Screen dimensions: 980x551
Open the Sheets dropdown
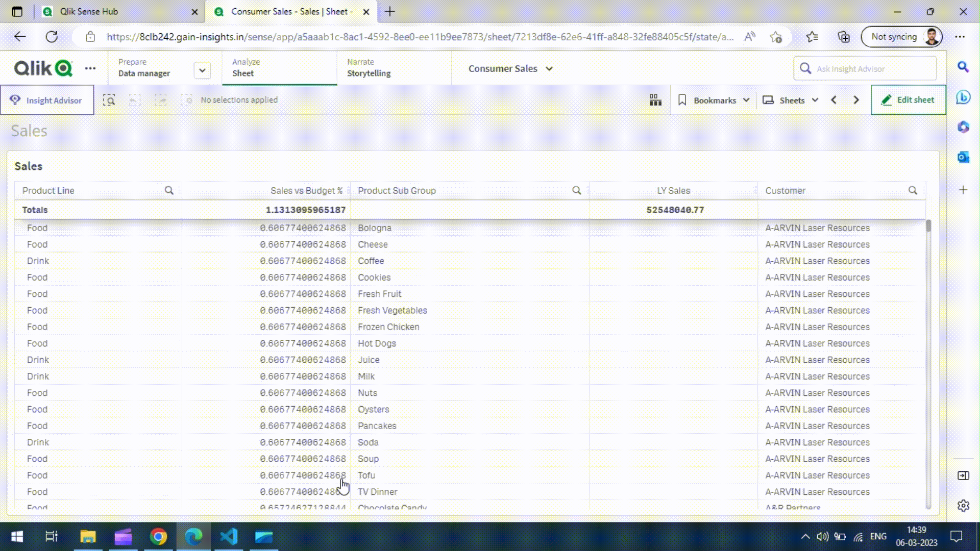point(791,100)
